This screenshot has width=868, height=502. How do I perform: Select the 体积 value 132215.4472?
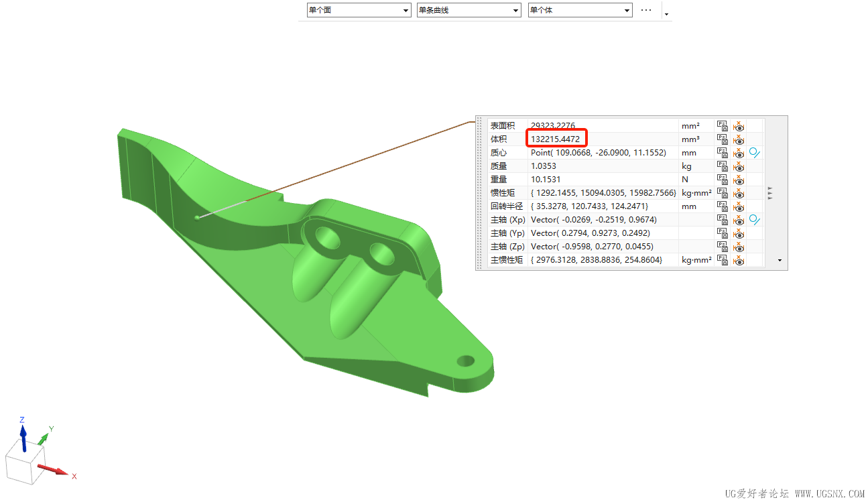click(556, 139)
